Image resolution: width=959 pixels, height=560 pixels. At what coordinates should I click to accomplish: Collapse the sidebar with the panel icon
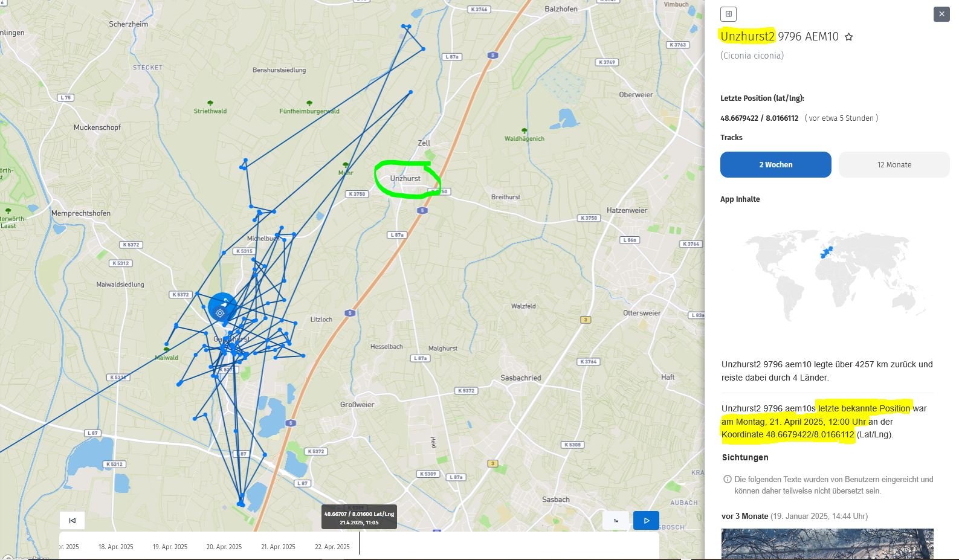coord(729,14)
